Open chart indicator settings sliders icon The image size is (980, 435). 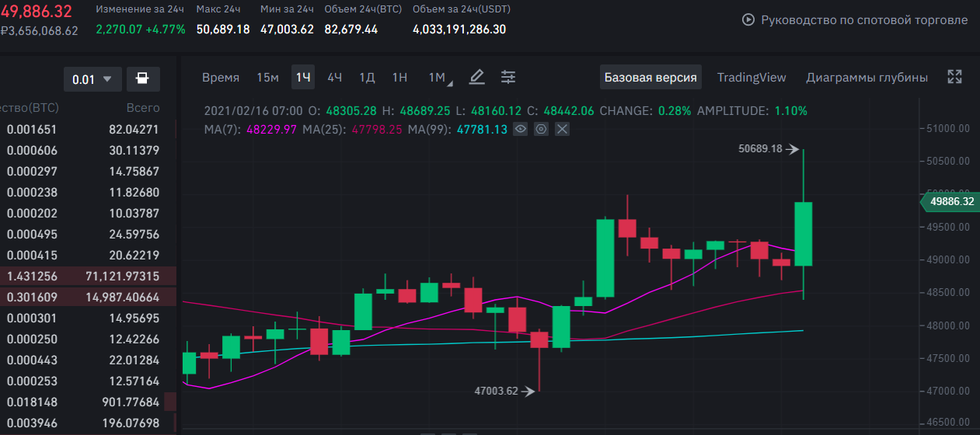point(508,77)
